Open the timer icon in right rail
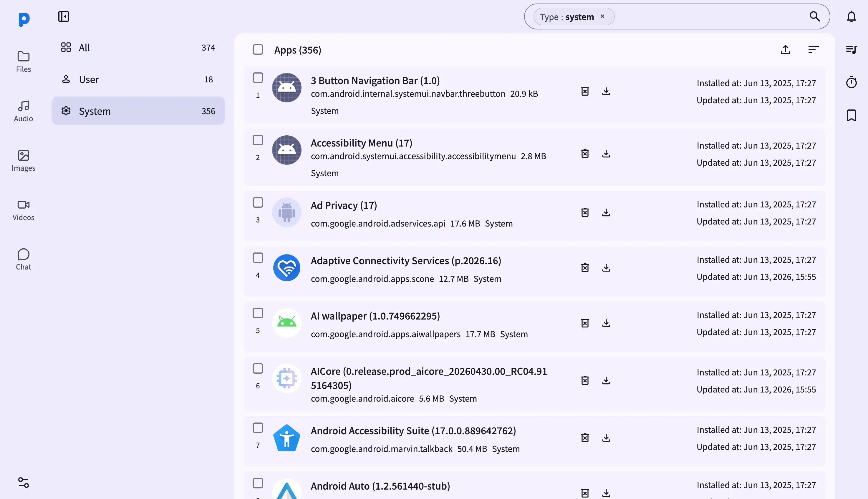Image resolution: width=868 pixels, height=499 pixels. [851, 82]
